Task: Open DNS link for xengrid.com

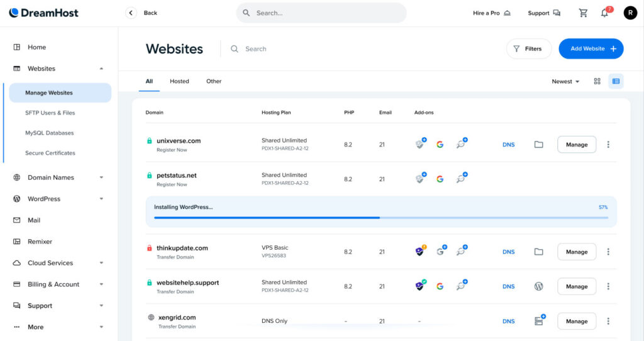Action: coord(508,321)
